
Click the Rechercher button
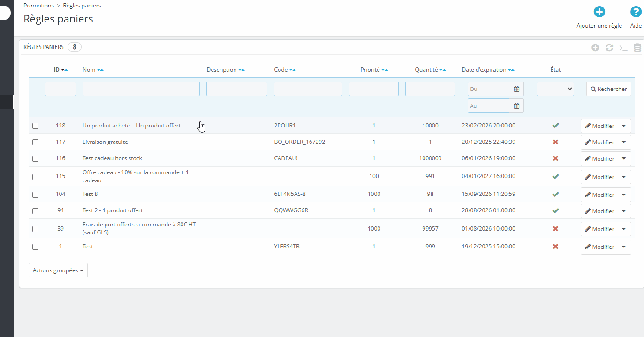[x=608, y=89]
